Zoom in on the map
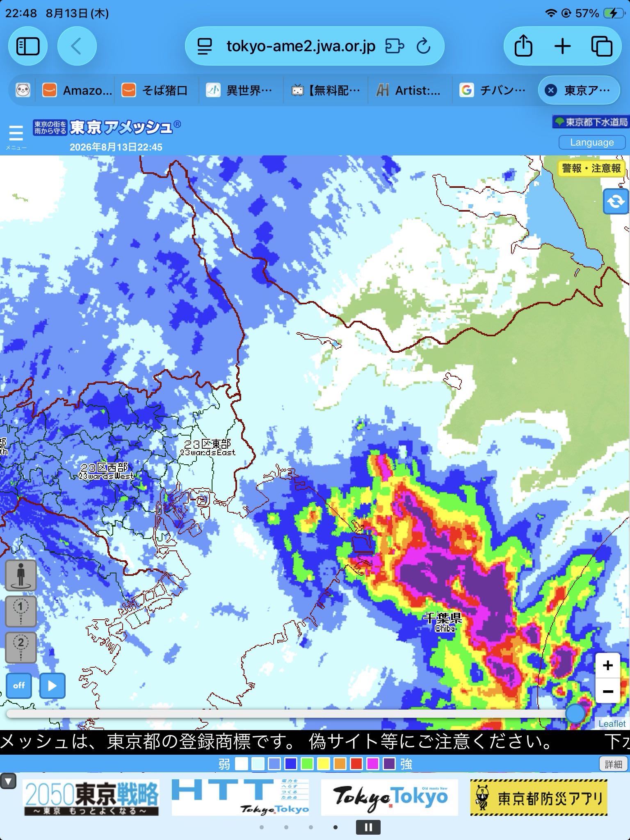 pyautogui.click(x=607, y=665)
